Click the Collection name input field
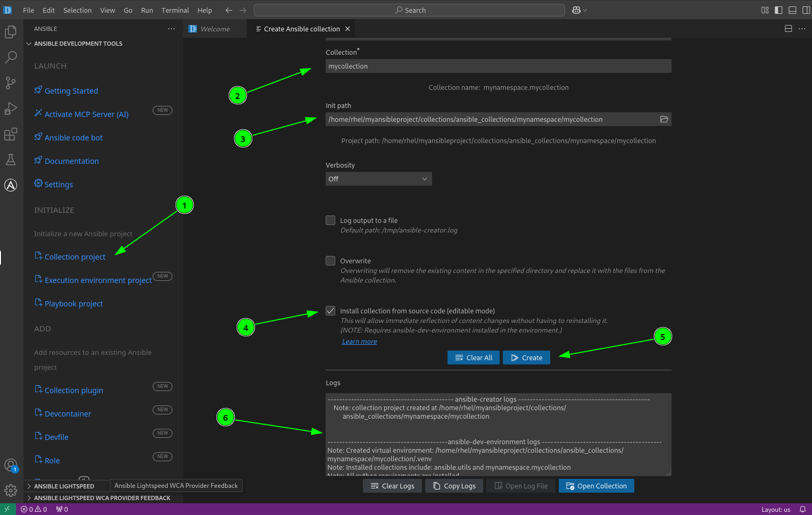 (498, 66)
